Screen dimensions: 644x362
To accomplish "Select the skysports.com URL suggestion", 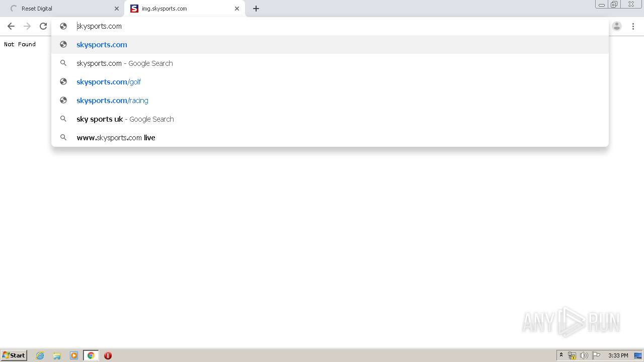I will (330, 45).
